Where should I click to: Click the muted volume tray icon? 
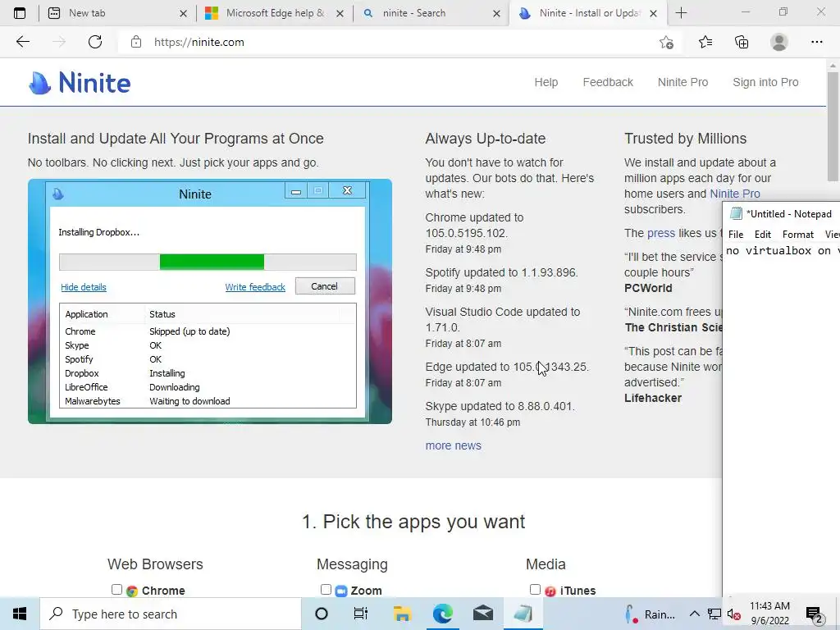pos(734,614)
